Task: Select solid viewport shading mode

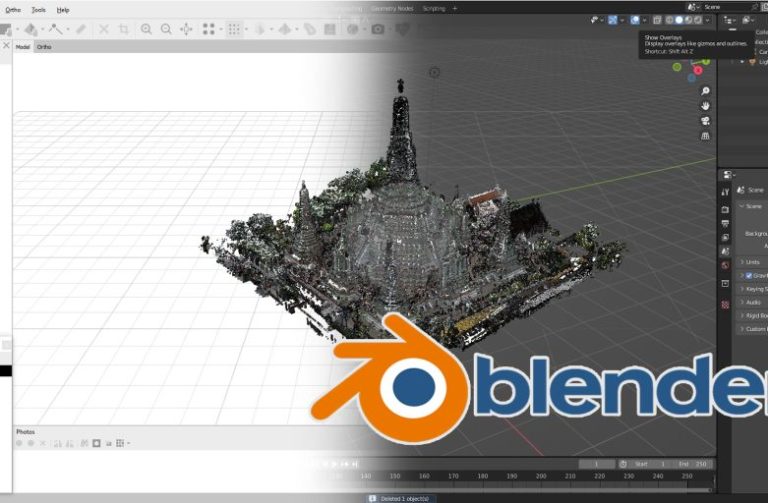Action: coord(679,20)
